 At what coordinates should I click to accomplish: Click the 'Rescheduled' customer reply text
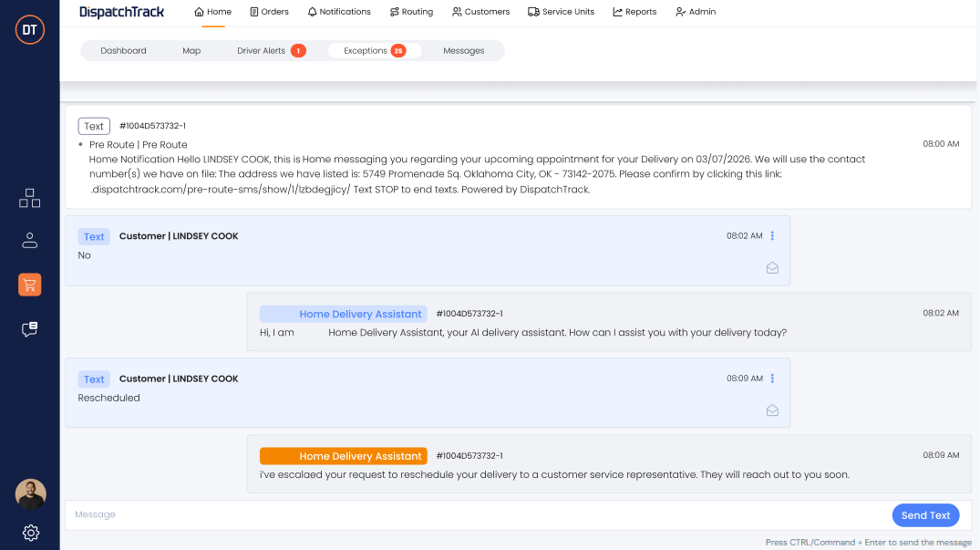pyautogui.click(x=108, y=398)
